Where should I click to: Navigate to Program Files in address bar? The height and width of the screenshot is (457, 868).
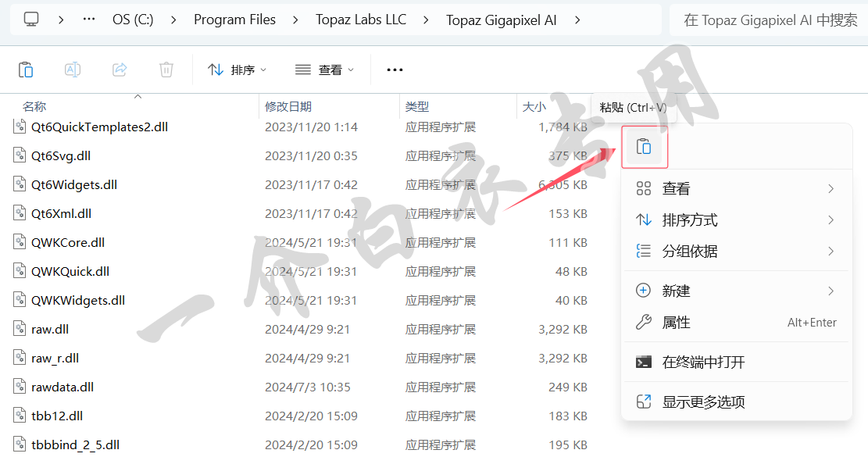coord(234,20)
